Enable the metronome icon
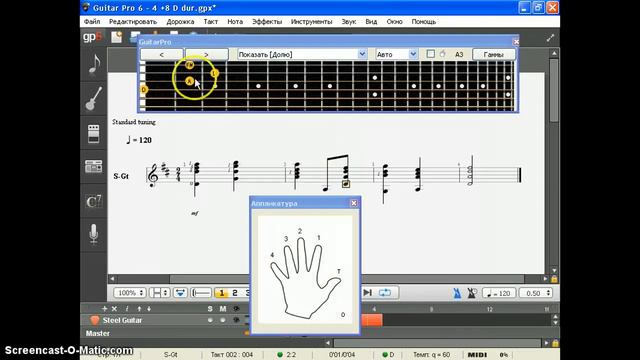Screen dimensions: 640x360 (x=457, y=293)
